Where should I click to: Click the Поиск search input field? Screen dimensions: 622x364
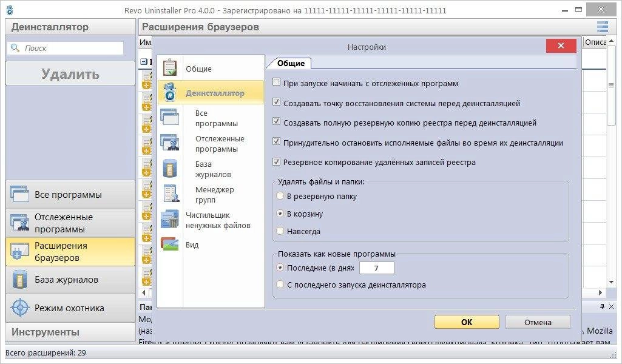[x=66, y=48]
